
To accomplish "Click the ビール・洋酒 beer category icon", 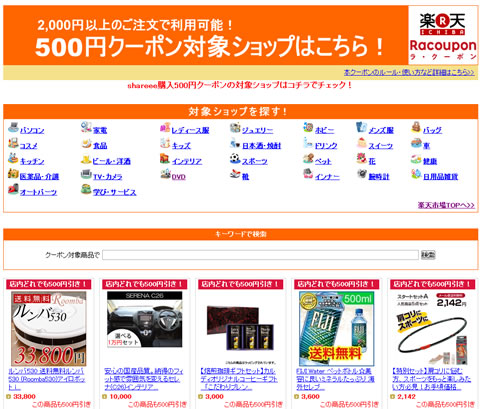I will pos(86,159).
